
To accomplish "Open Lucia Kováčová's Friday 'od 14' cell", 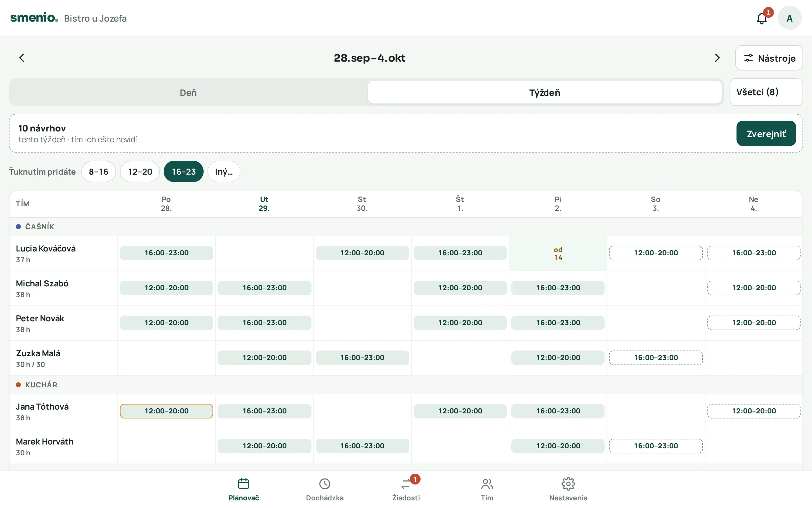I will 558,254.
